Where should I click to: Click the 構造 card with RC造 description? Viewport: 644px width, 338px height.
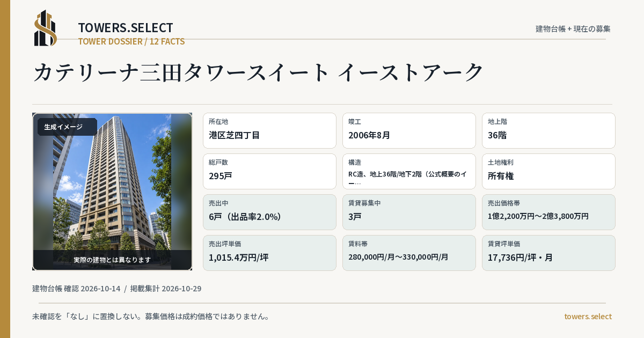click(409, 171)
